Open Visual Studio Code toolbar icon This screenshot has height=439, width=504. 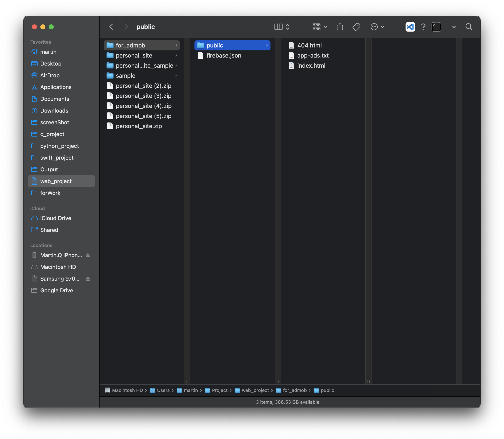tap(410, 27)
